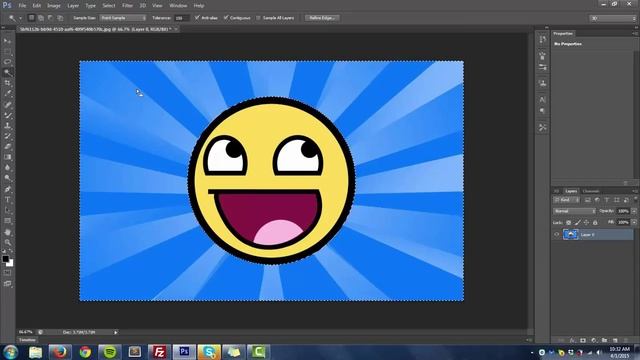Select the Spot Healing Brush tool

[7, 104]
